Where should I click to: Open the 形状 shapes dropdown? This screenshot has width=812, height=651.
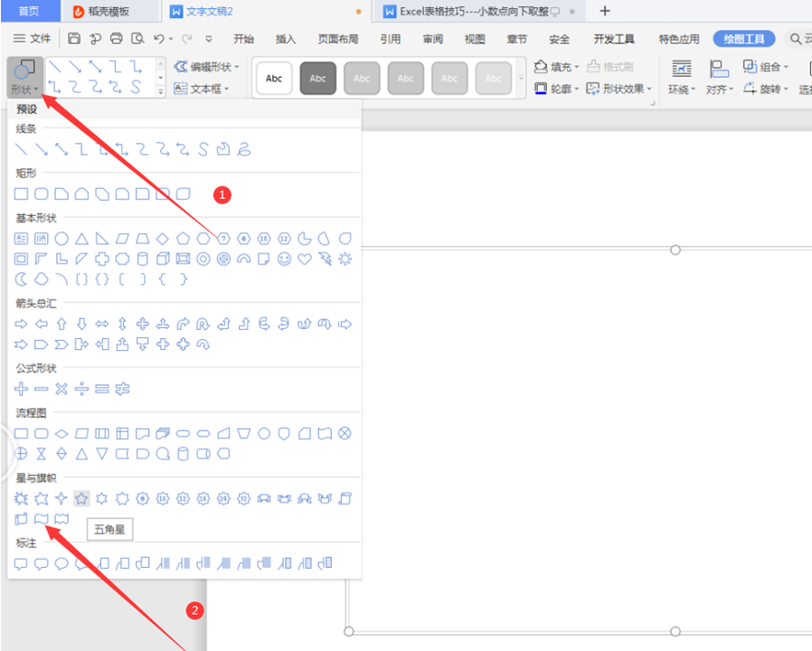[x=24, y=79]
